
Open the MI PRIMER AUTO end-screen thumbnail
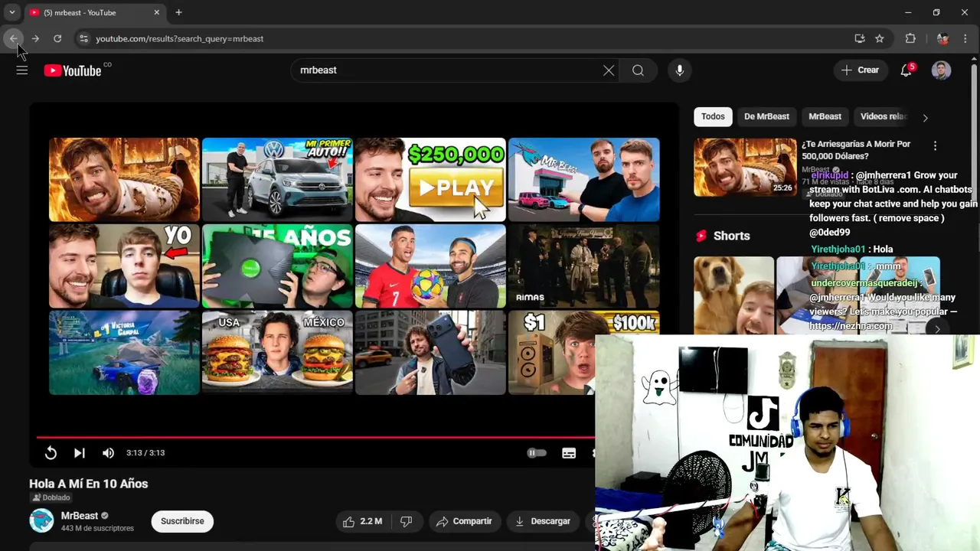[277, 180]
